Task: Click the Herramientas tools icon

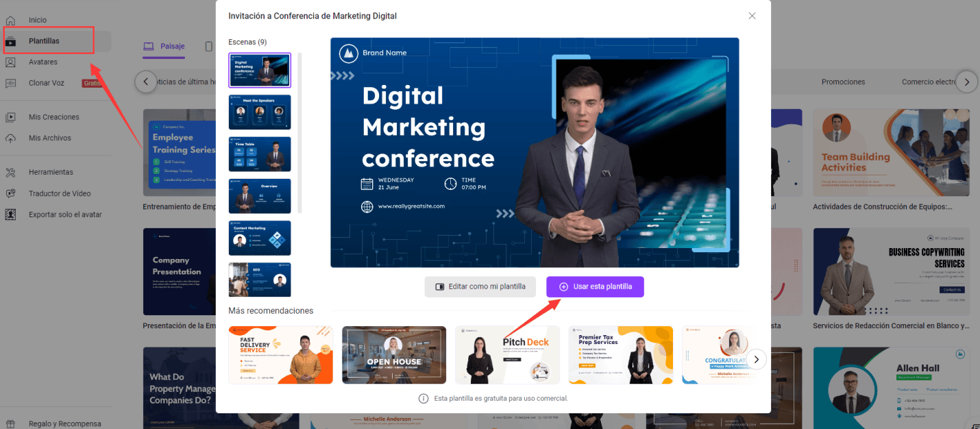Action: coord(10,172)
